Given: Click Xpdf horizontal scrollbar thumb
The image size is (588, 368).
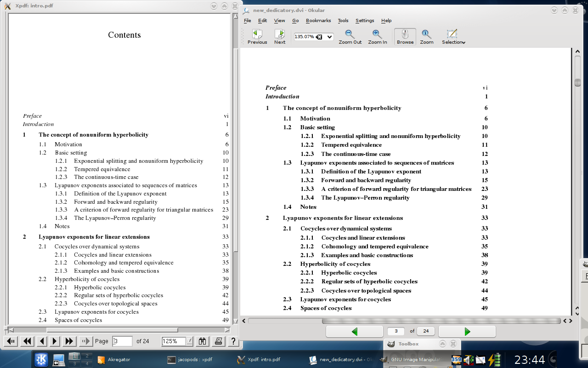Looking at the screenshot, I should click(112, 330).
